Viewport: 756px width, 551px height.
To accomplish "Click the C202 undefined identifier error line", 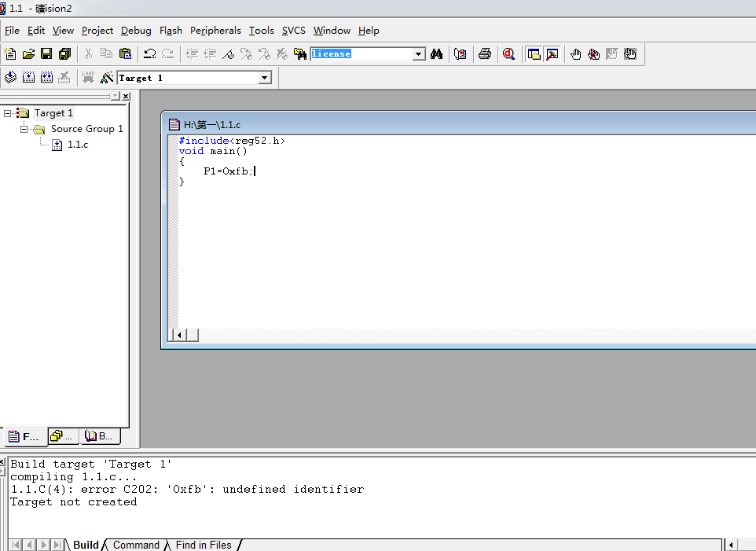I will click(187, 489).
